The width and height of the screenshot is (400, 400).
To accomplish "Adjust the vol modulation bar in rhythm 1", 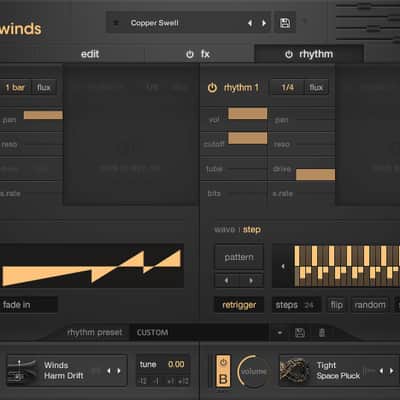I will tap(248, 114).
